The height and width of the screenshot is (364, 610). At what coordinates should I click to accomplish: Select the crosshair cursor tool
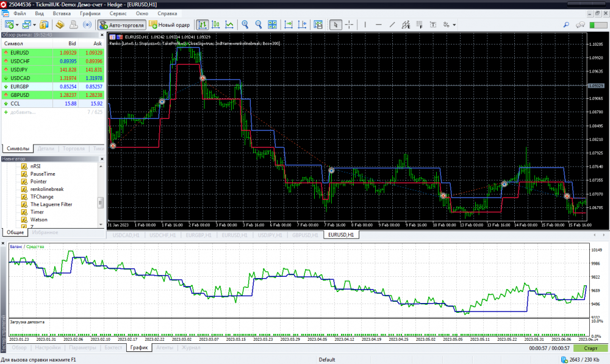[349, 25]
